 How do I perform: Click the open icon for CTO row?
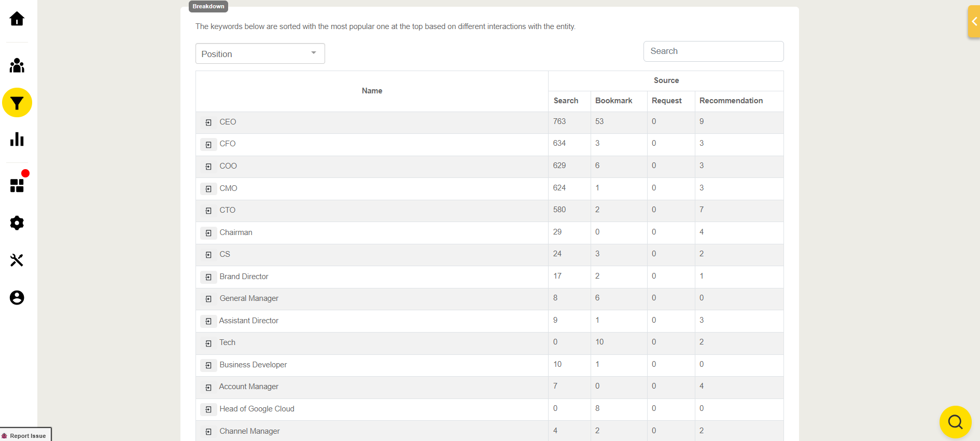[208, 211]
